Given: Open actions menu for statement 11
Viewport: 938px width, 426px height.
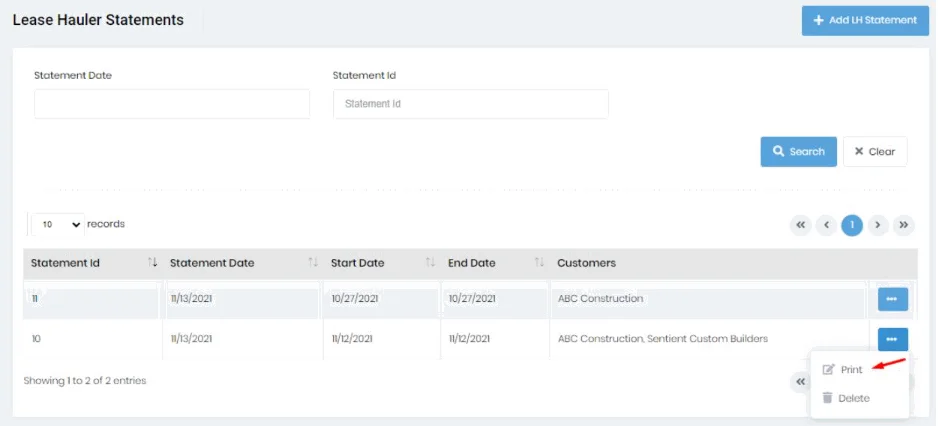Looking at the screenshot, I should [892, 298].
